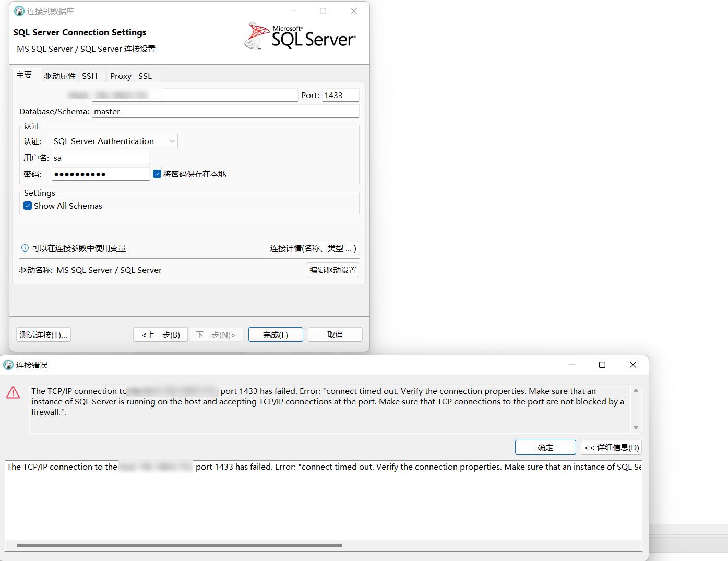Select the 驱动属性 tab
The width and height of the screenshot is (728, 561).
point(59,76)
